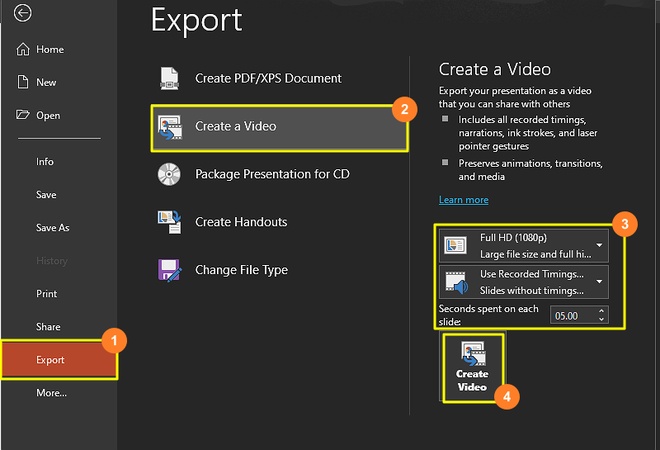The height and width of the screenshot is (450, 660).
Task: Click the 'Seconds spent on each slide' label
Action: pyautogui.click(x=488, y=315)
